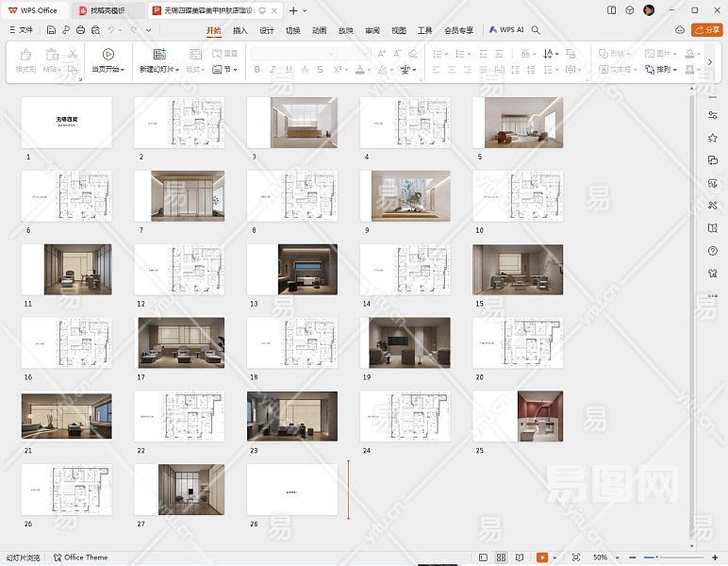Toggle slide sorter view button
Screen dimensions: 728x566
[x=502, y=558]
